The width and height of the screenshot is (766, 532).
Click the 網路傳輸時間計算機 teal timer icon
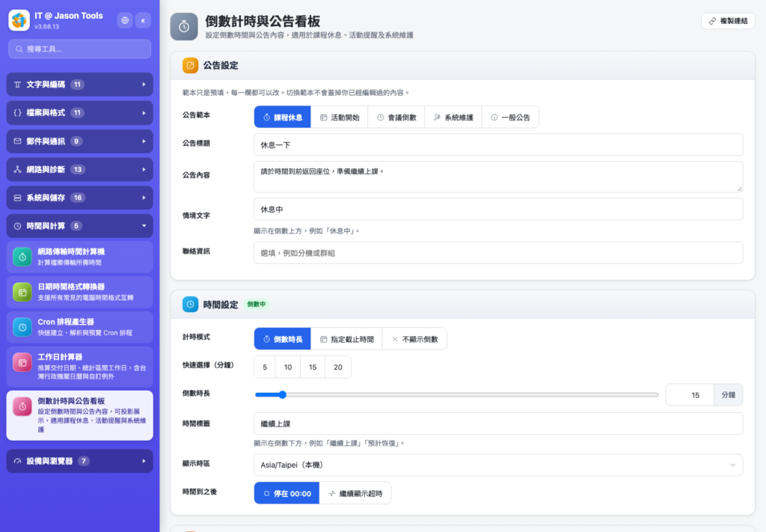22,257
